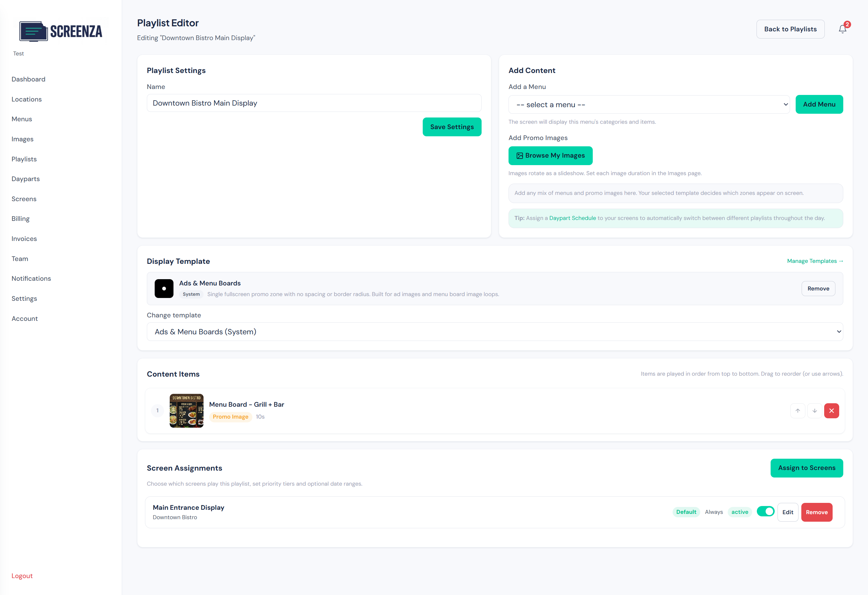Click the Menu Board thumbnail image

(x=186, y=411)
